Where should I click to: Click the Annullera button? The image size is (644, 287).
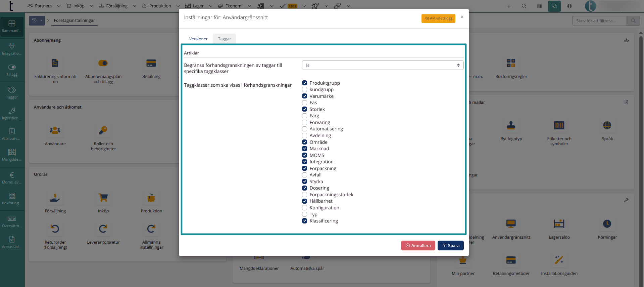pyautogui.click(x=418, y=246)
